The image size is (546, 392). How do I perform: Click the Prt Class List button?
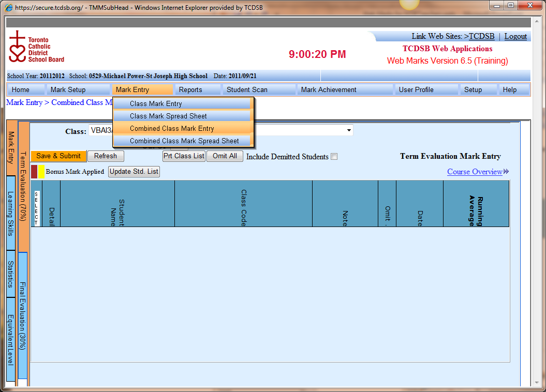tap(184, 156)
